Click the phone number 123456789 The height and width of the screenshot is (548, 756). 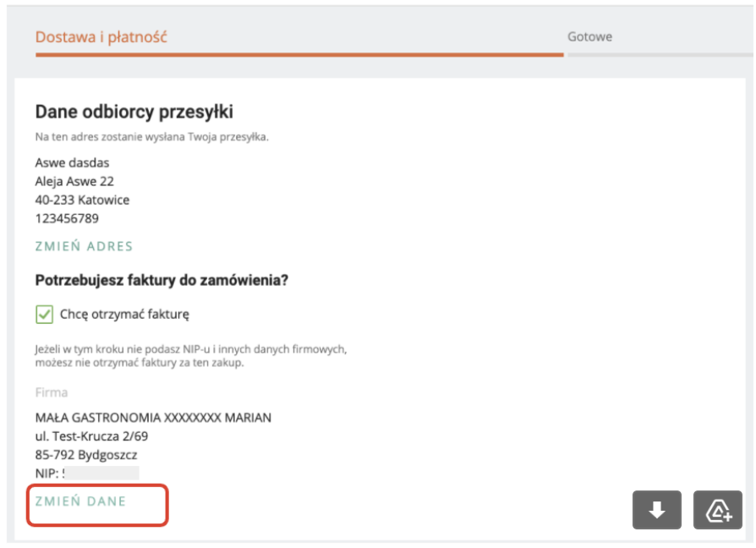(67, 219)
